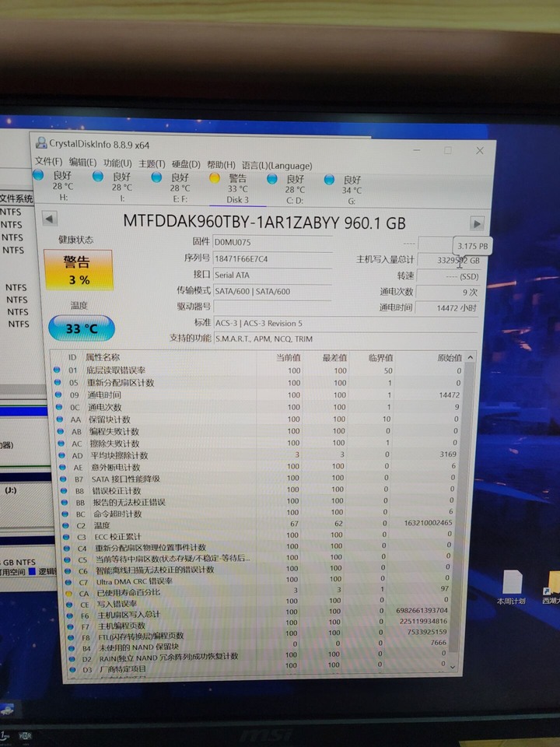This screenshot has height=747, width=560.
Task: Open the 主题(T) menu
Action: (x=152, y=164)
